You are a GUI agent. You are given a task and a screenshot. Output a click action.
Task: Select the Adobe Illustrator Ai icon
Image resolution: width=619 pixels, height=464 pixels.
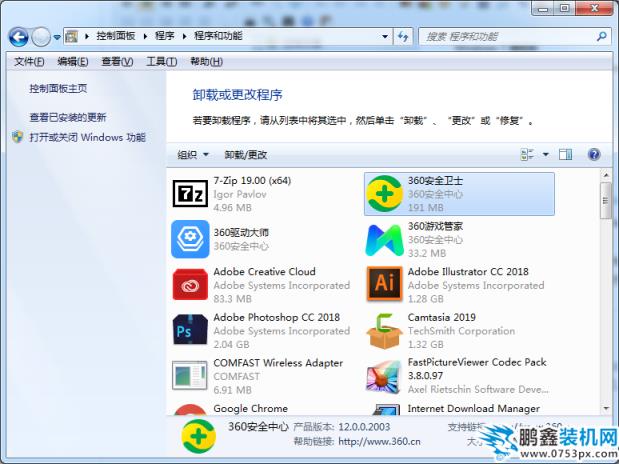[x=385, y=284]
